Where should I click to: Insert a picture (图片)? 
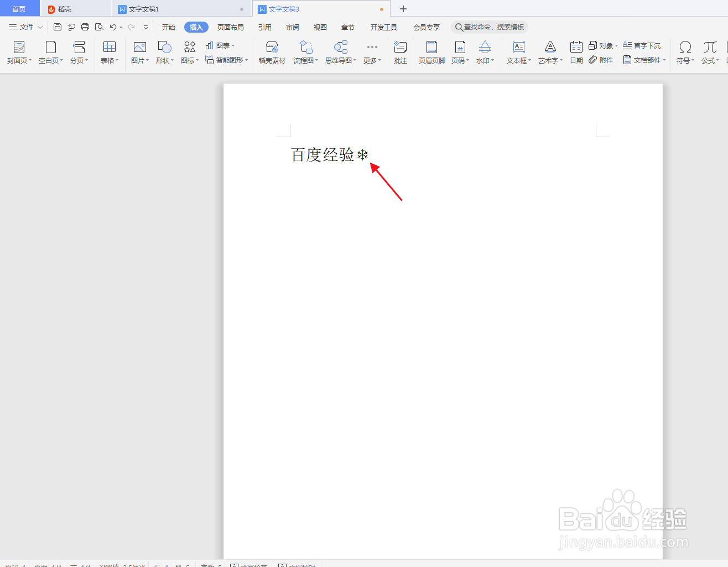(140, 53)
